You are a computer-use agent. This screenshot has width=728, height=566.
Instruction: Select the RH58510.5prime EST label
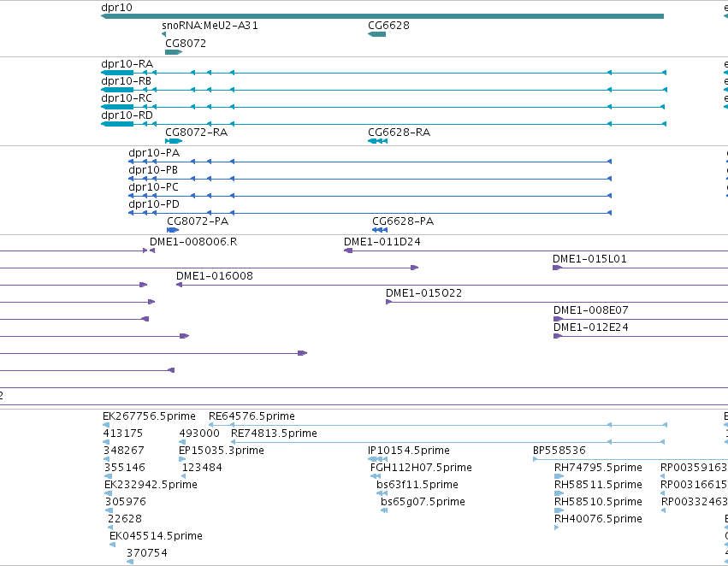(x=598, y=502)
